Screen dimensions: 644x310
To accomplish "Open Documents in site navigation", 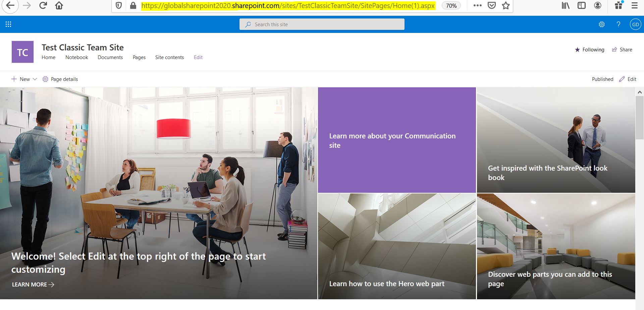I will (x=110, y=57).
